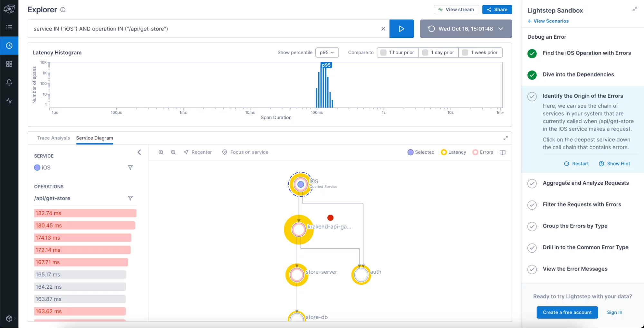Enable the 1 week prior comparison
Viewport: 644px width, 328px height.
480,53
